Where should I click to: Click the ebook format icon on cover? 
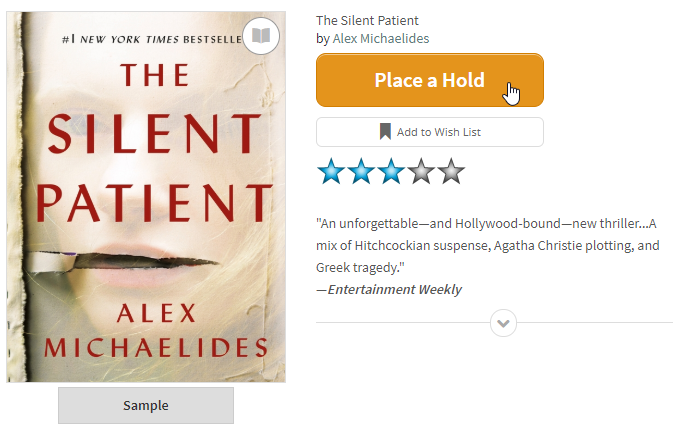point(261,36)
